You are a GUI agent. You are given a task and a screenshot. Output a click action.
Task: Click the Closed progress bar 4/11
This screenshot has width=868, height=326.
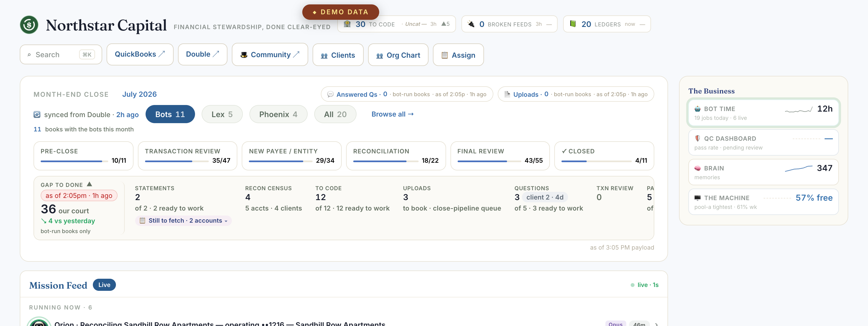pyautogui.click(x=596, y=161)
